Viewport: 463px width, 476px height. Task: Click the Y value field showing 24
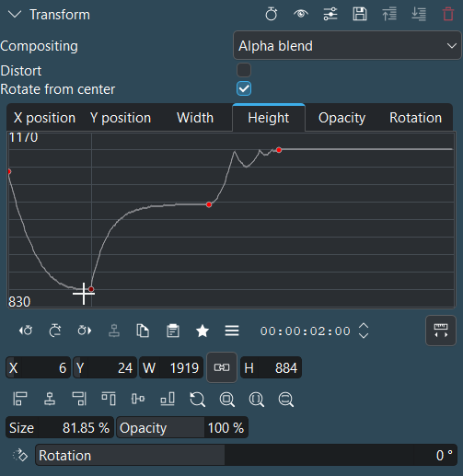tap(105, 367)
